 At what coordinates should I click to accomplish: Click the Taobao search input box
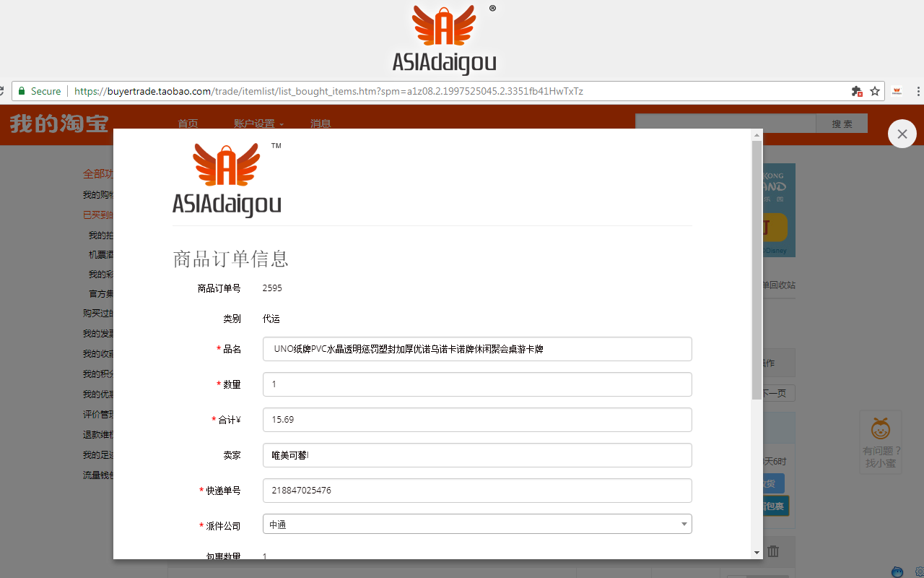click(725, 124)
